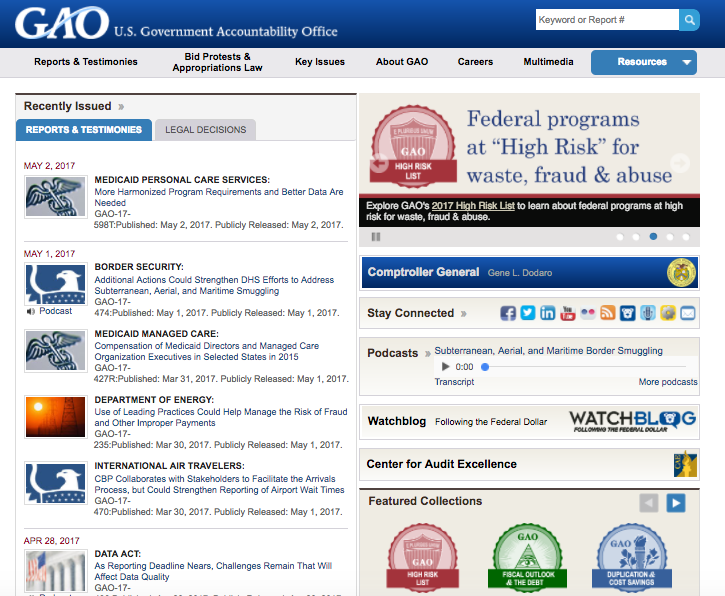This screenshot has height=596, width=725.
Task: Open GAO Flickr icon
Action: coord(588,313)
